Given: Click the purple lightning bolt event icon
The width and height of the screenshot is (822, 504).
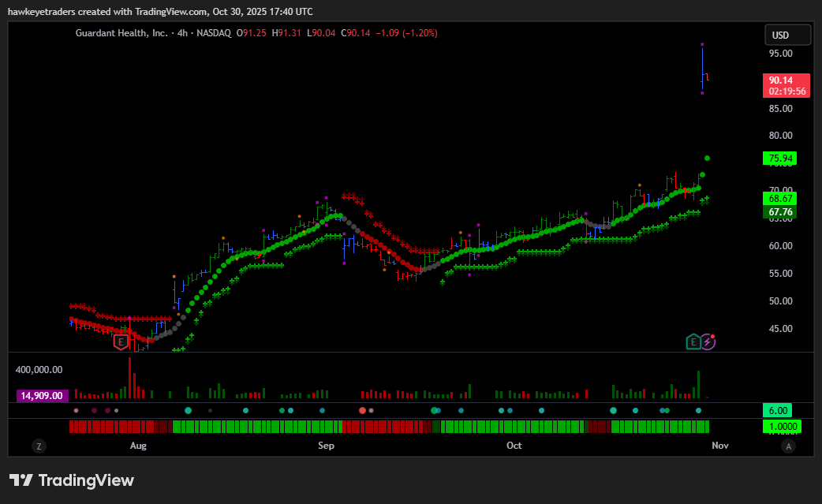Looking at the screenshot, I should [x=708, y=342].
